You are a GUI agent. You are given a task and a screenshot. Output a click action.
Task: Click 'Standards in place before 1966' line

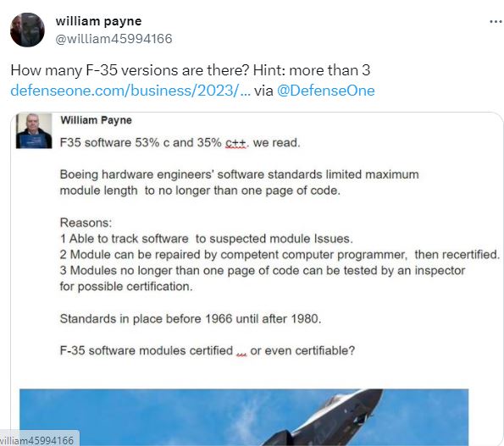[191, 318]
